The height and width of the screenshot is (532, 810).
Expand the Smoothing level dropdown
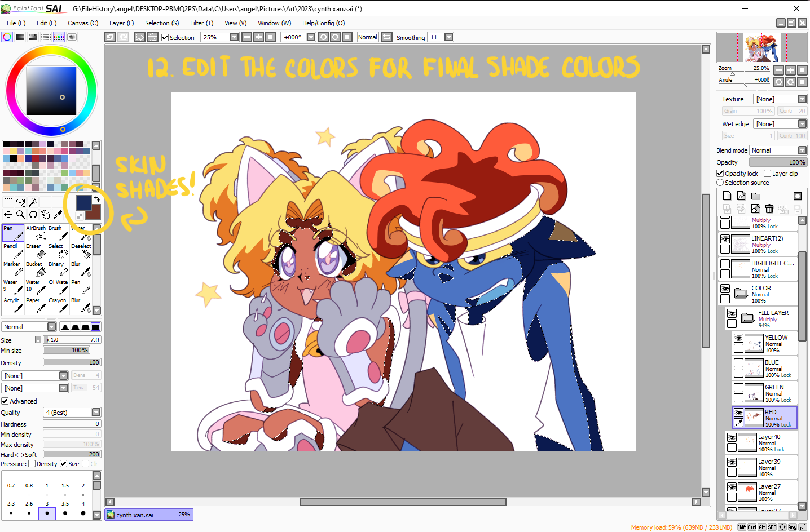click(448, 37)
